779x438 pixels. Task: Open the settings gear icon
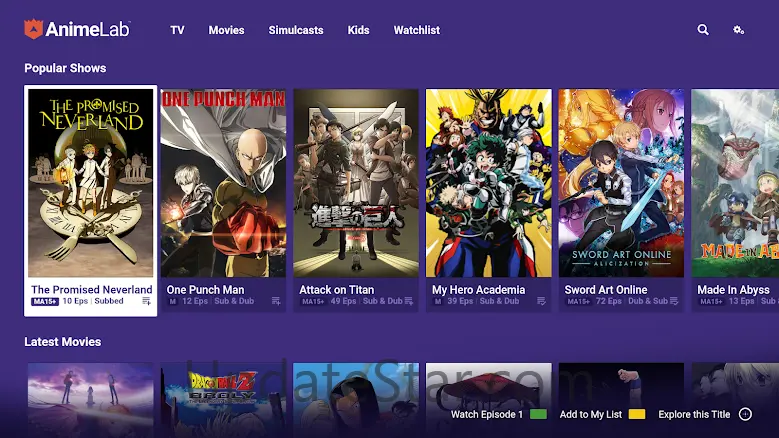point(739,30)
